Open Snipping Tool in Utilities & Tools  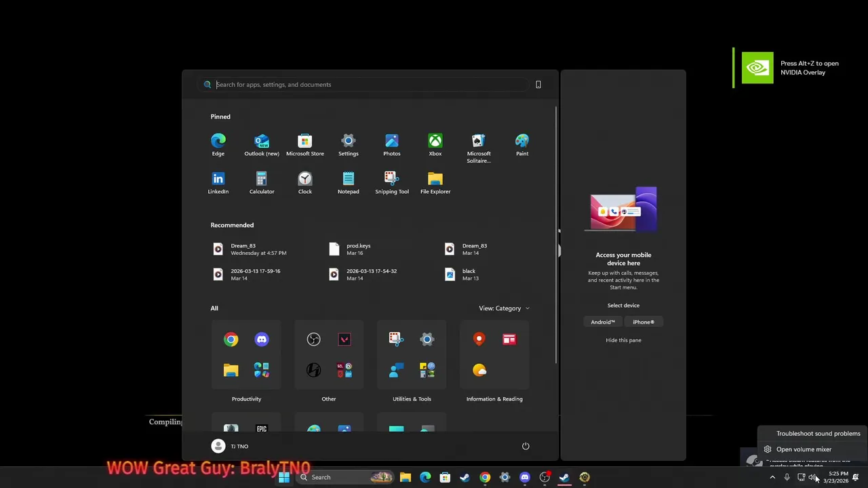point(396,339)
